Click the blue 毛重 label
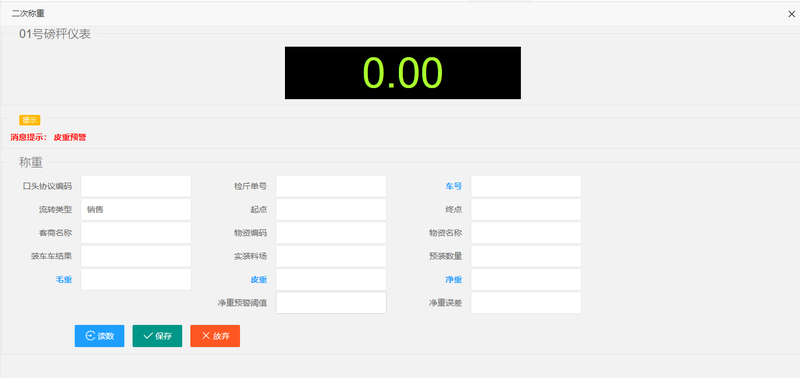 coord(64,280)
